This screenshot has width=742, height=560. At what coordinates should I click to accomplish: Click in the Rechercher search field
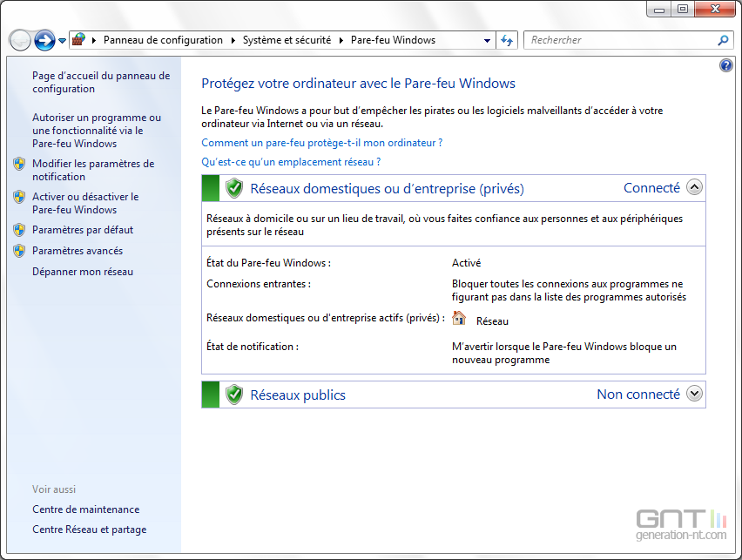pyautogui.click(x=618, y=40)
